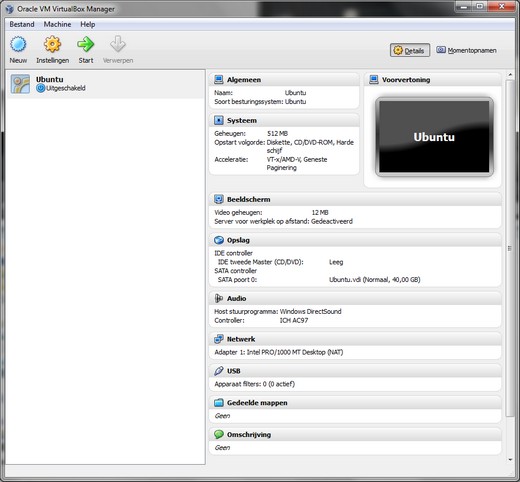Click the Apparaat filters text
This screenshot has width=520, height=482.
click(x=255, y=384)
